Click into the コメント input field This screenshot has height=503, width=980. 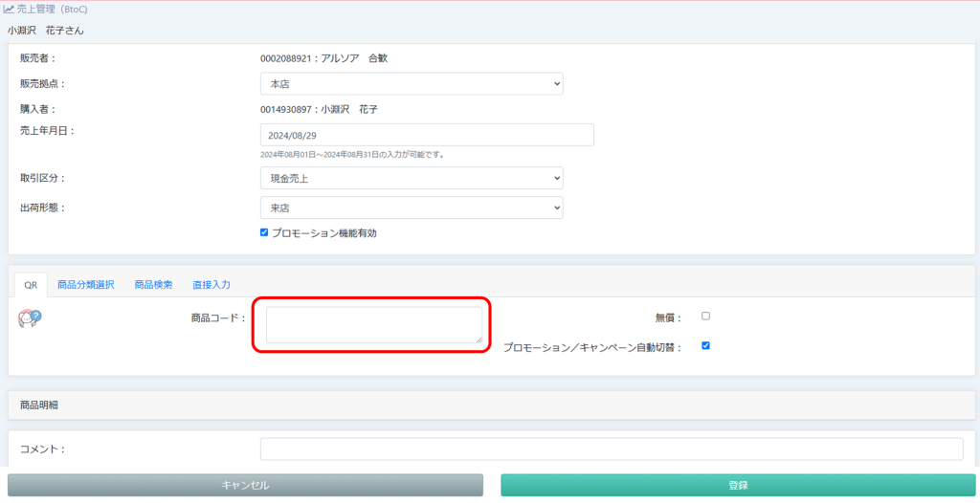click(612, 448)
